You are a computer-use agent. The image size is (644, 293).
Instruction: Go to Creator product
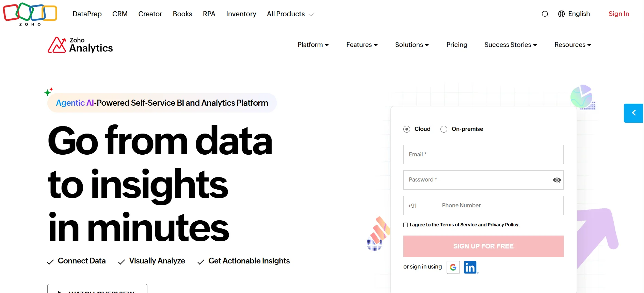point(150,14)
